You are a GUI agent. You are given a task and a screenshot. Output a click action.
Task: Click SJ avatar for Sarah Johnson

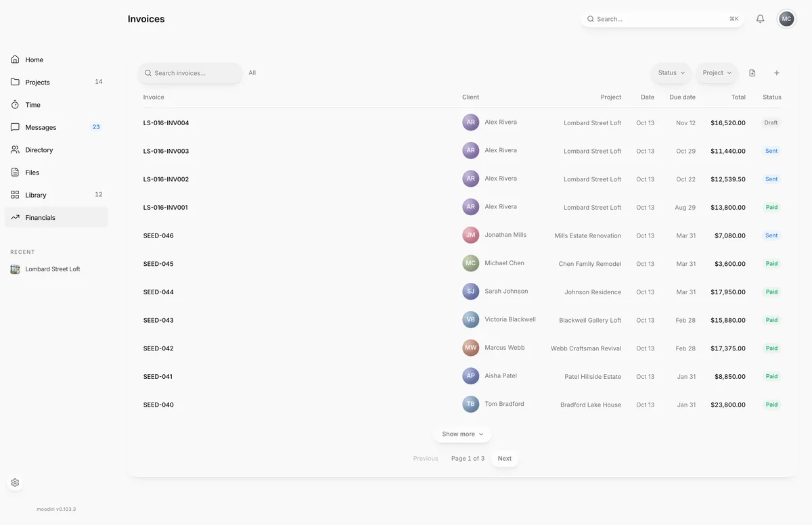471,292
